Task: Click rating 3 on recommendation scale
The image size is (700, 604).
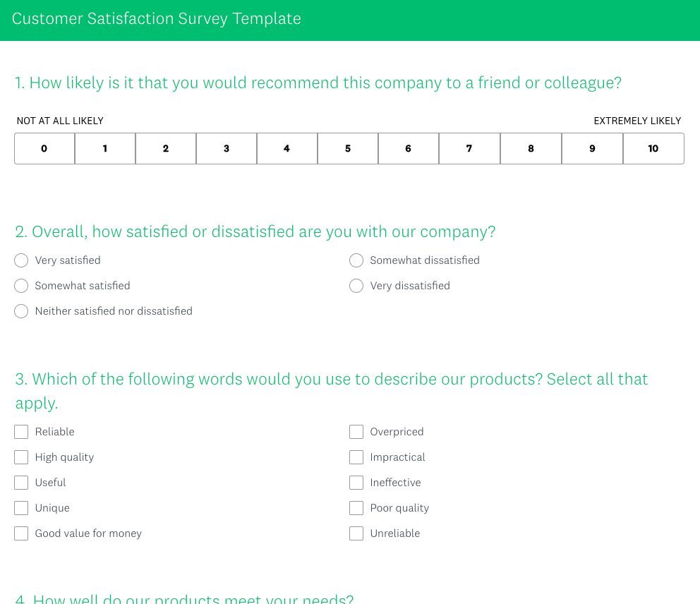Action: point(227,149)
